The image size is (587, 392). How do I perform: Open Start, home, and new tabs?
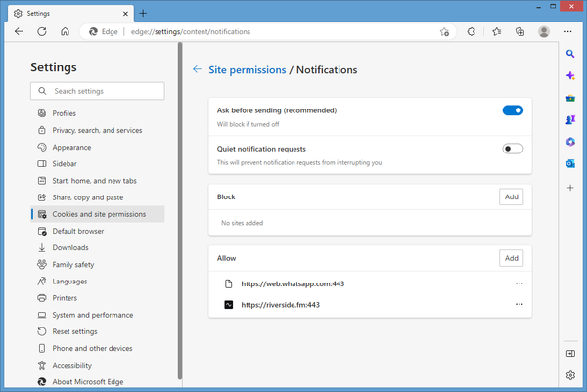click(x=97, y=181)
